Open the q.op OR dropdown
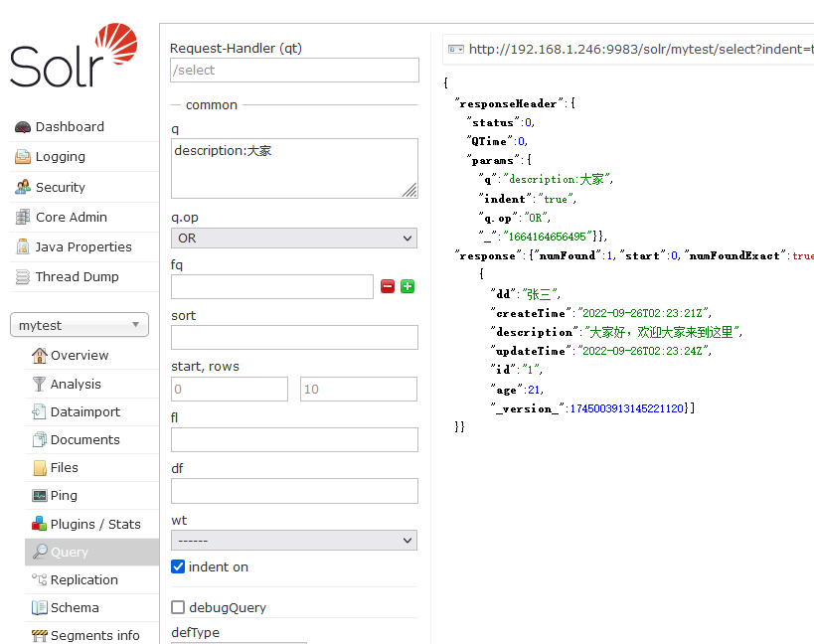This screenshot has height=644, width=814. [294, 239]
